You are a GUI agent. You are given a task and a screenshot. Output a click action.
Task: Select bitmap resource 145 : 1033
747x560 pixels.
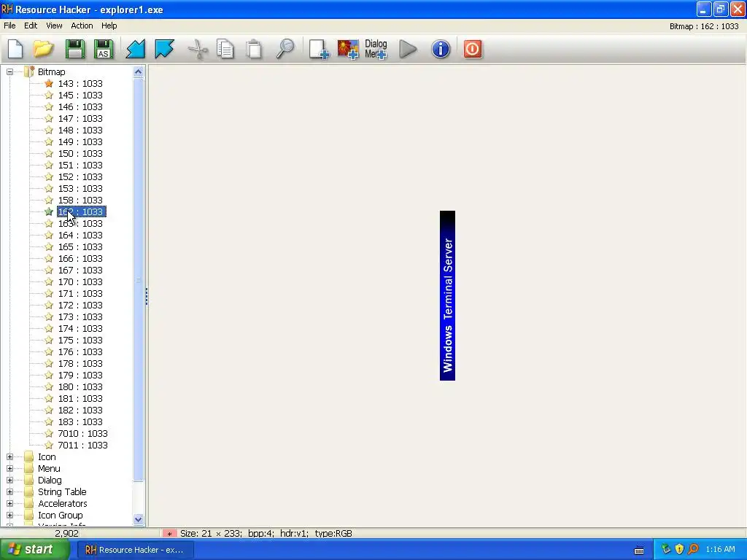80,96
